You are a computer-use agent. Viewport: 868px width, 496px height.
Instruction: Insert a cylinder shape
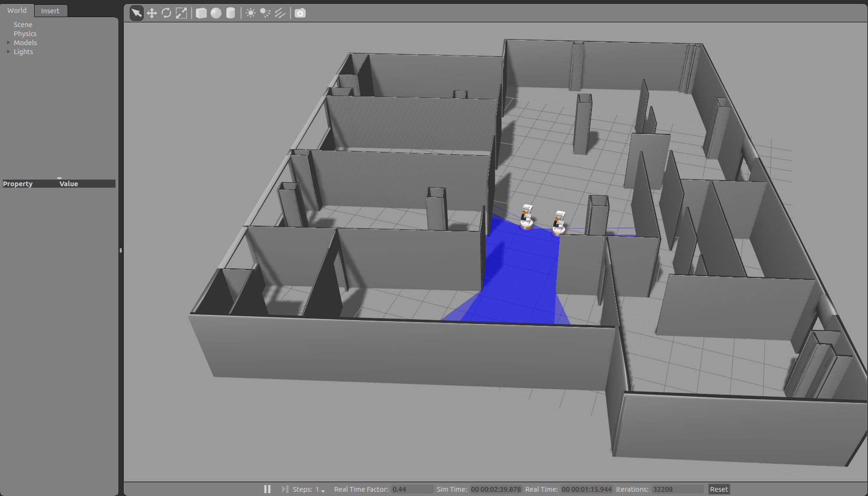click(231, 13)
